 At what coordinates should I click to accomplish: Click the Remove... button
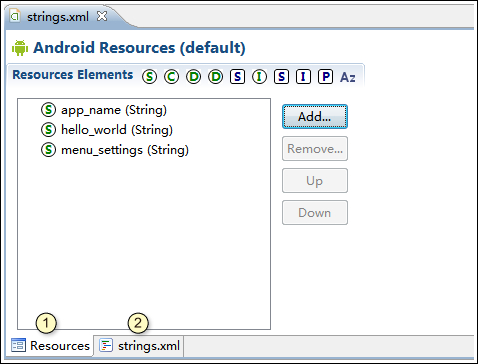click(315, 149)
